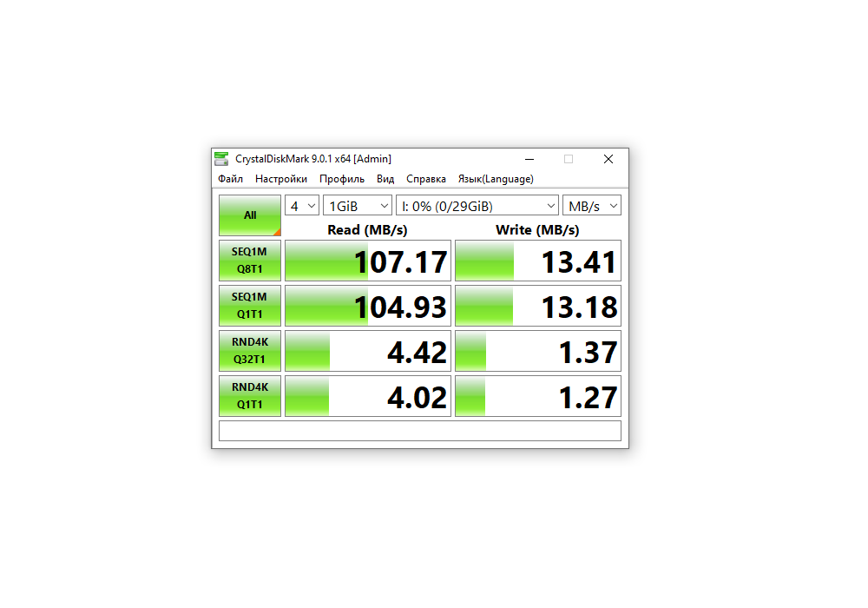
Task: Close the CrystalDiskMark window
Action: click(x=608, y=159)
